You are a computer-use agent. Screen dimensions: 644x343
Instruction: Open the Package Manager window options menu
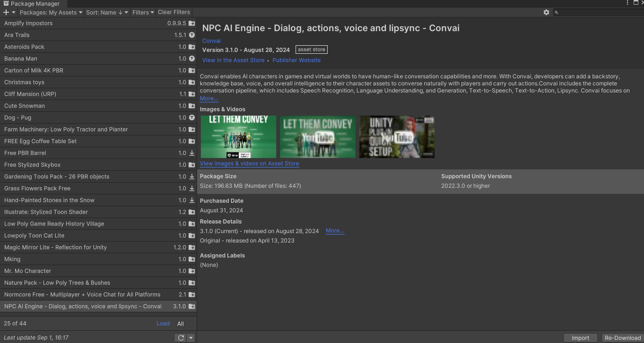628,3
